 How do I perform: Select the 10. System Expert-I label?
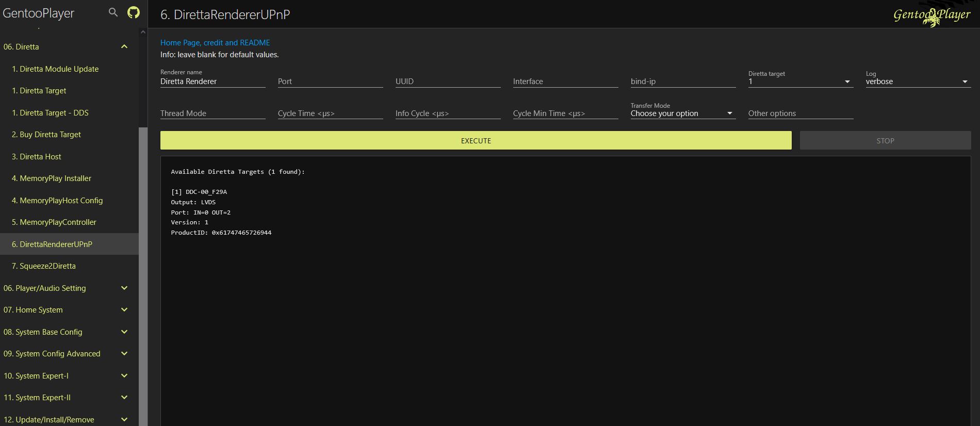pyautogui.click(x=36, y=376)
